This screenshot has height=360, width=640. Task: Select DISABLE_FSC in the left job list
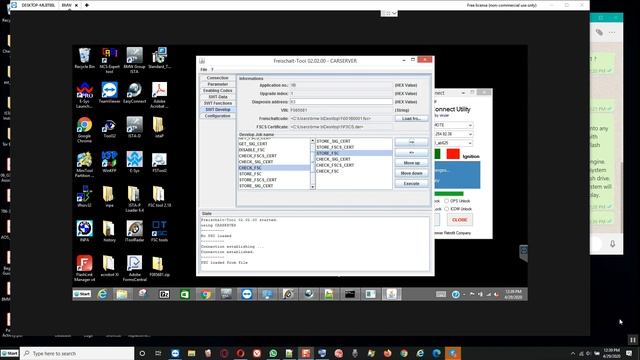[274, 150]
